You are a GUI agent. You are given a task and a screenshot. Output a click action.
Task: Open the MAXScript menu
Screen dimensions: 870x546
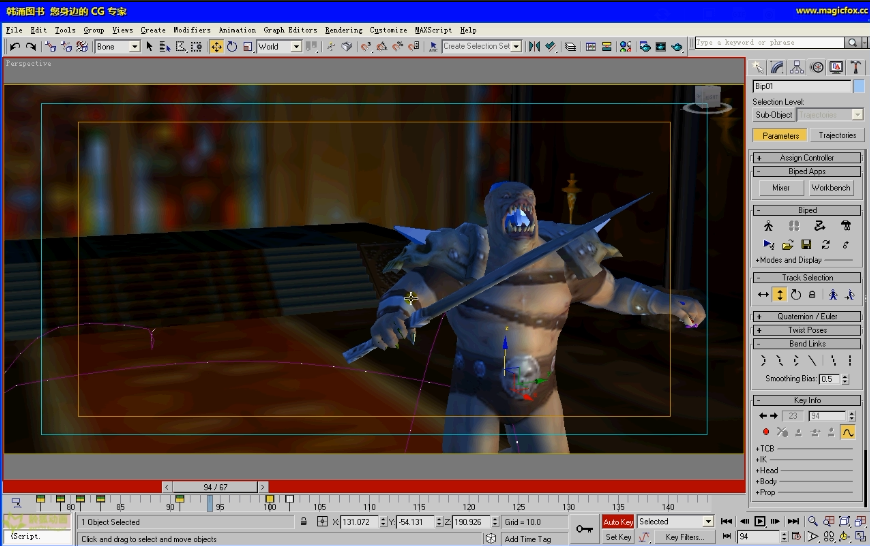[433, 30]
